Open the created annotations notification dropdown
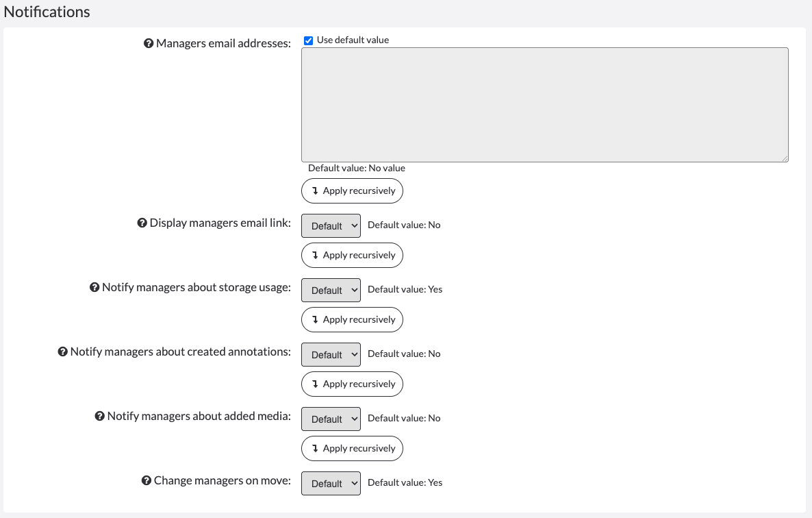 331,354
